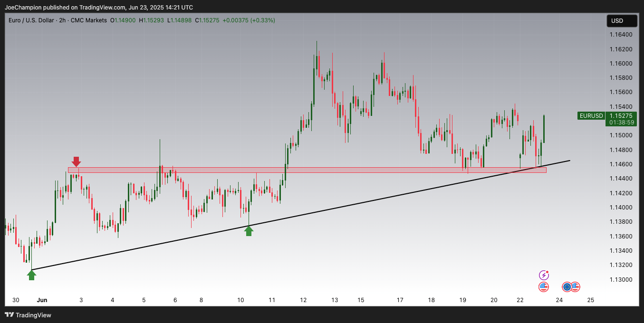The width and height of the screenshot is (644, 323).
Task: Click the Euro / U.S. Dollar symbol title
Action: (x=31, y=20)
